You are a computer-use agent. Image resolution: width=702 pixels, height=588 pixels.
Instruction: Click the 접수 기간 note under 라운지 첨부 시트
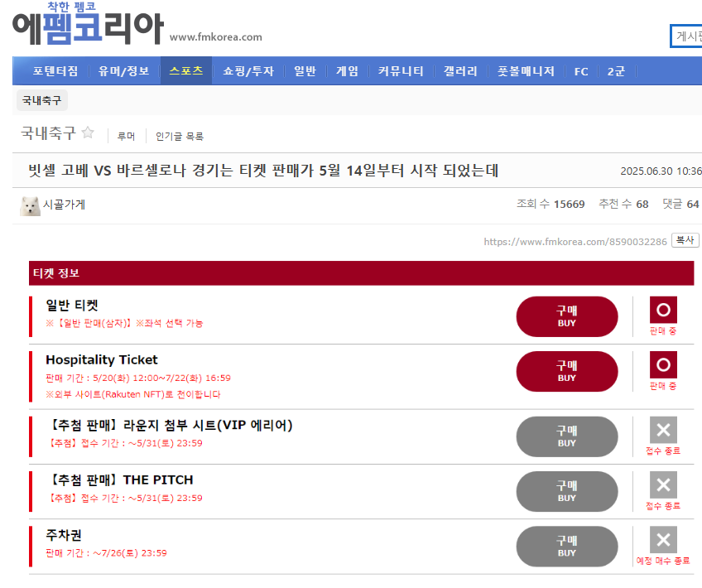[125, 443]
